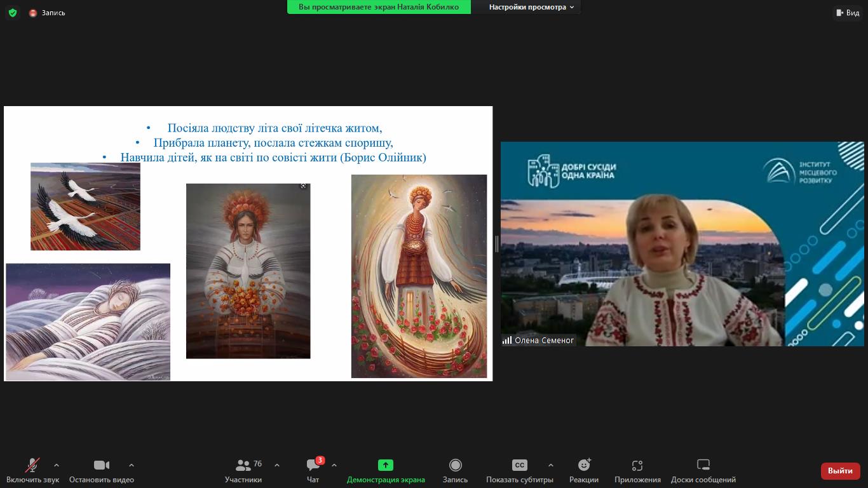Click the divider handle between shared screen and video

pos(496,243)
